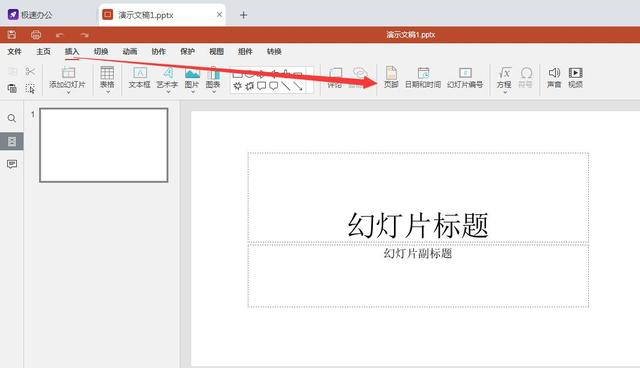Image resolution: width=640 pixels, height=368 pixels.
Task: Click the Save icon in title bar
Action: point(12,35)
